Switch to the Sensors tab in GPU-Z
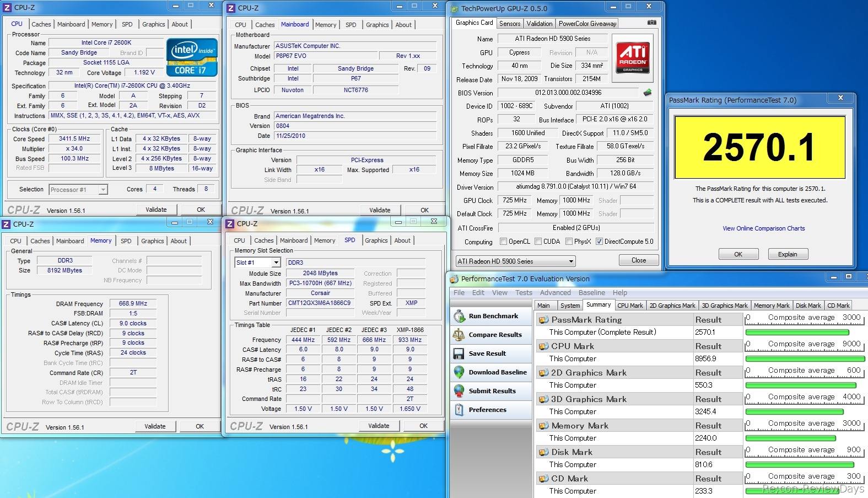Screen dimensions: 868x498 point(509,23)
